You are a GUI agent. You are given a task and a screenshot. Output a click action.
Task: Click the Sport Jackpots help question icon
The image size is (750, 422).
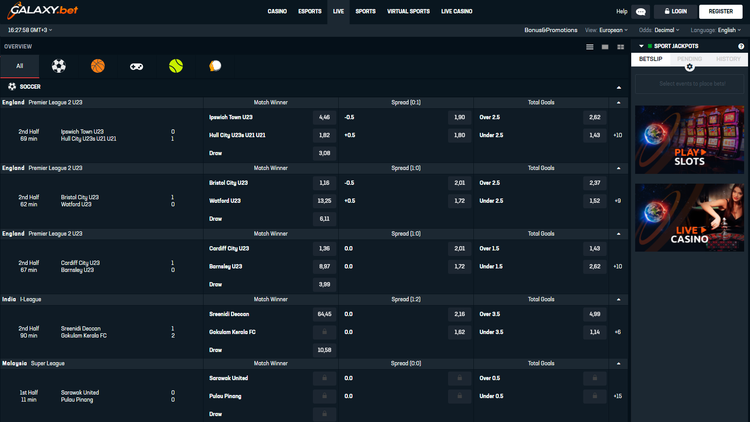pos(741,46)
